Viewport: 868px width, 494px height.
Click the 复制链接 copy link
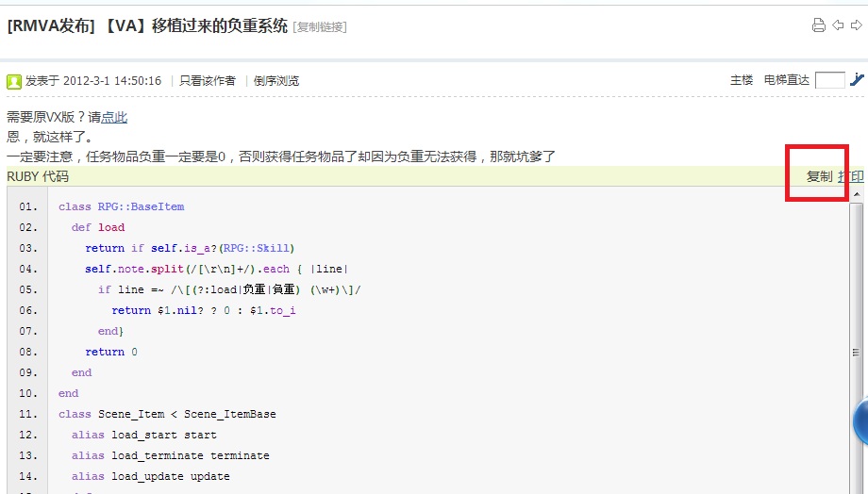pos(320,27)
